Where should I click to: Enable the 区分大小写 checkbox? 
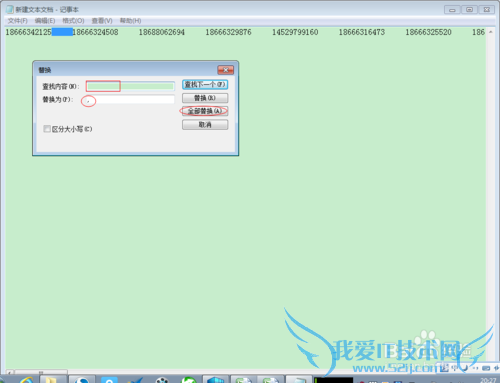coord(47,129)
